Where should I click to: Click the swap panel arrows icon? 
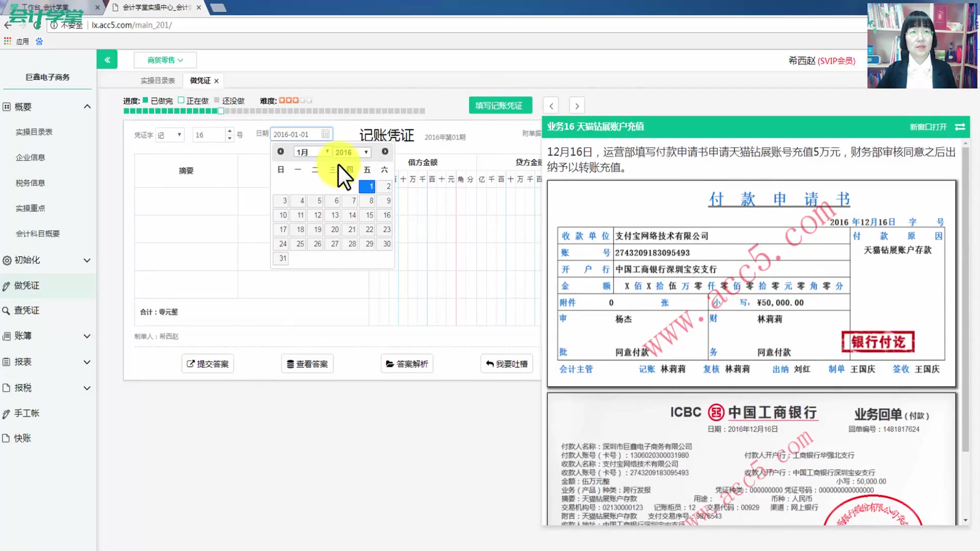pyautogui.click(x=960, y=127)
